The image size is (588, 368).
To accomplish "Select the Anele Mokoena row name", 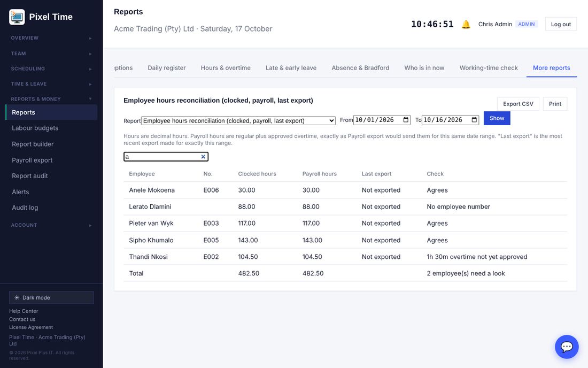I will click(x=152, y=190).
